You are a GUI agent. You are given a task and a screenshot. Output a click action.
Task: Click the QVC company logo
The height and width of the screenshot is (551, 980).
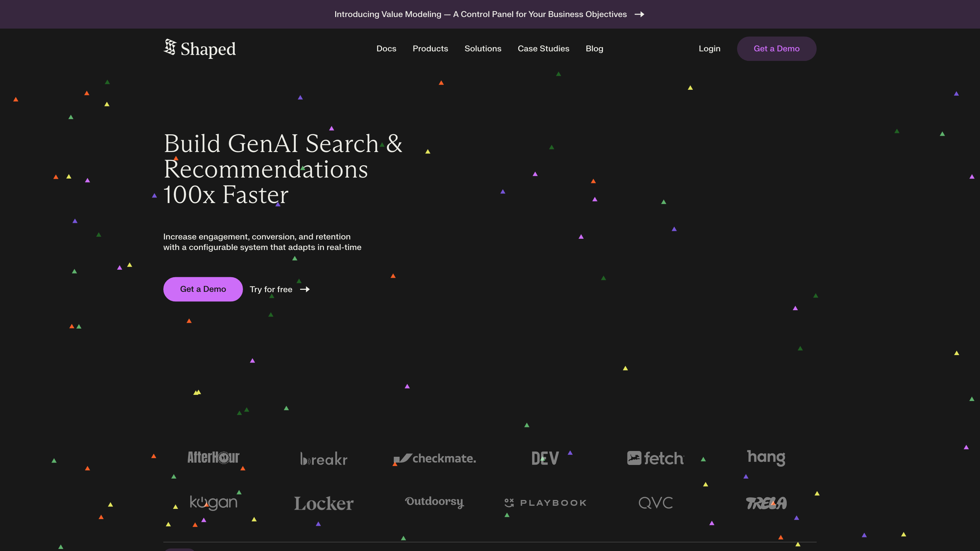655,503
